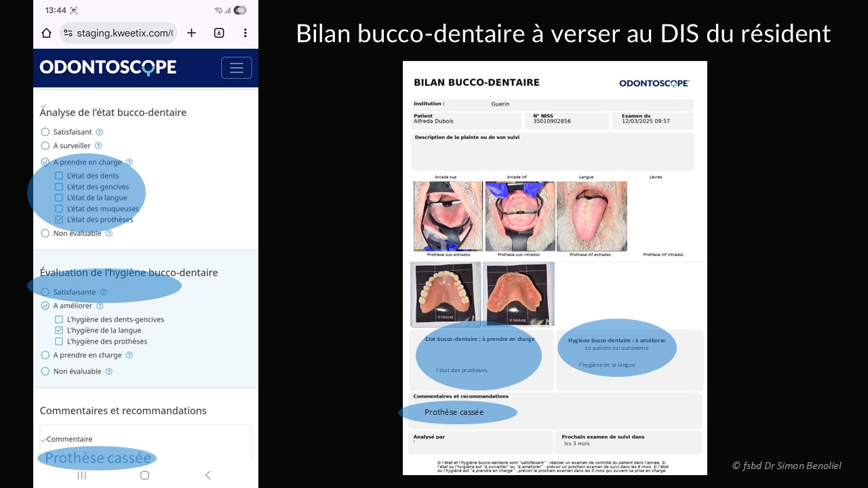Check L'état de la langue box
Screen dimensions: 868x488
tap(59, 197)
